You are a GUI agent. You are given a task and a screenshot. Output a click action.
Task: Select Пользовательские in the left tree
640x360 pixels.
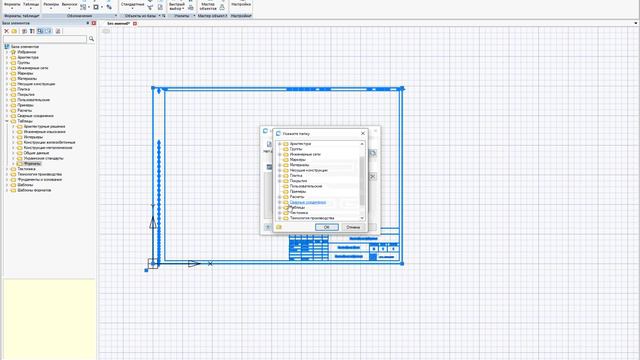click(34, 100)
